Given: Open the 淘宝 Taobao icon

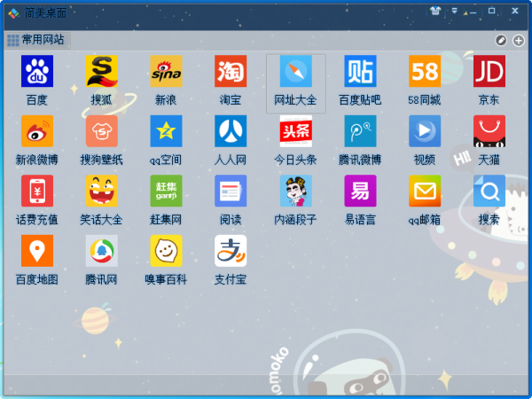Looking at the screenshot, I should click(231, 71).
